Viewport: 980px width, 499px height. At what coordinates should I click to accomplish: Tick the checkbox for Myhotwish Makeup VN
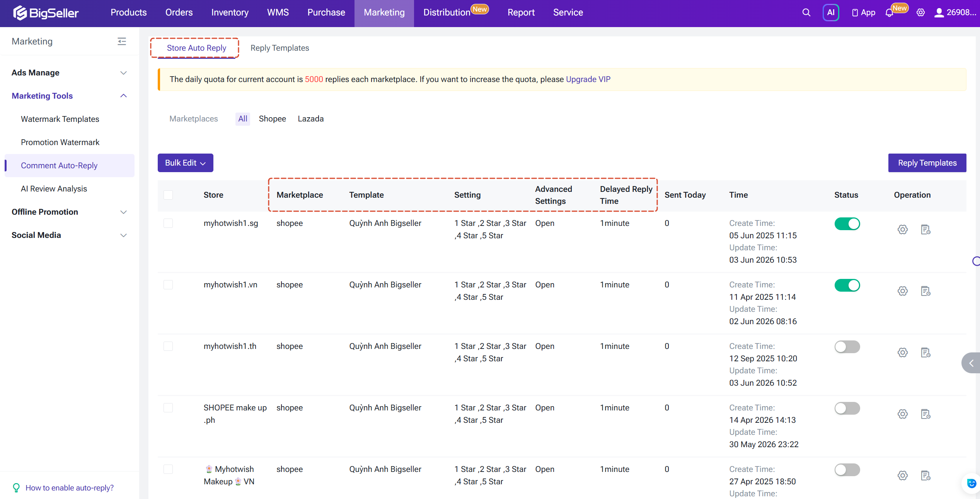[168, 469]
